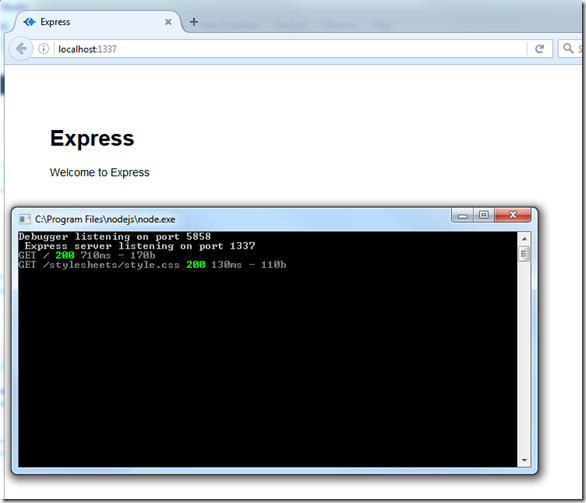586x503 pixels.
Task: Minimize the node.exe console window
Action: coord(463,215)
